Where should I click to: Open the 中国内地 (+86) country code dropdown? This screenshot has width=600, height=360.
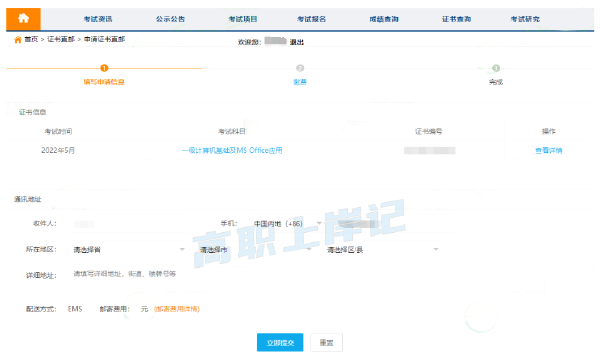point(287,223)
